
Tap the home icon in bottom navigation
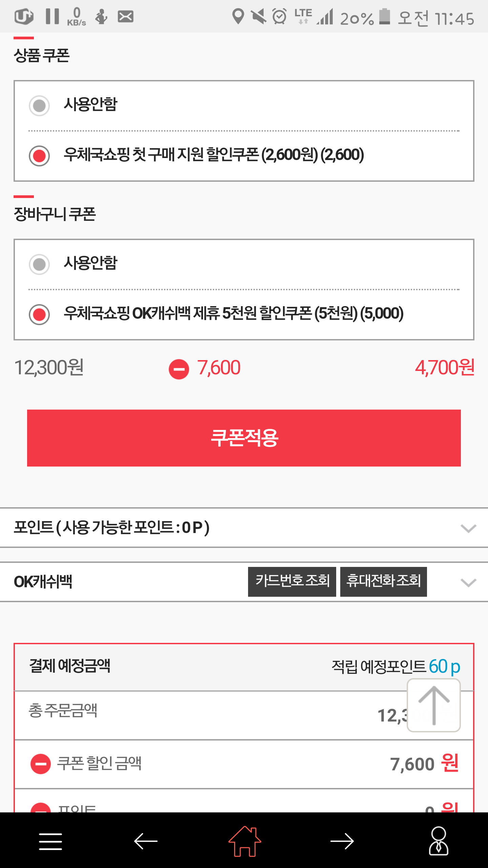coord(245,841)
